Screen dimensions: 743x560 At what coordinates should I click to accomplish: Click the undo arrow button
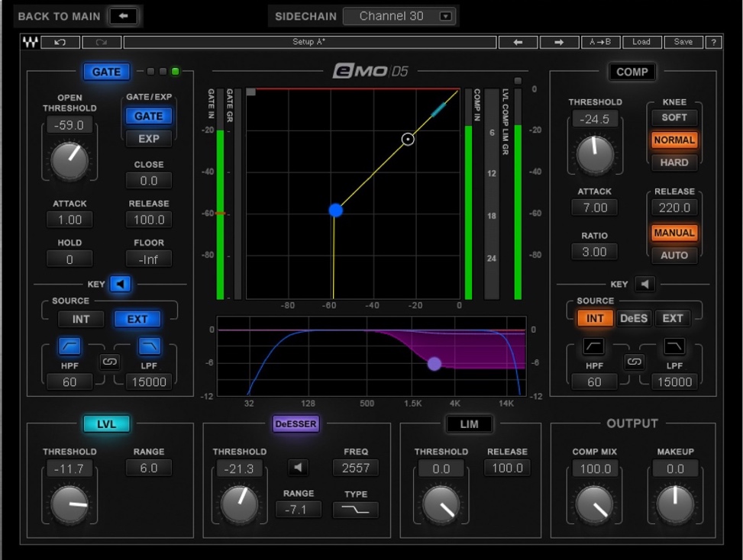(60, 42)
